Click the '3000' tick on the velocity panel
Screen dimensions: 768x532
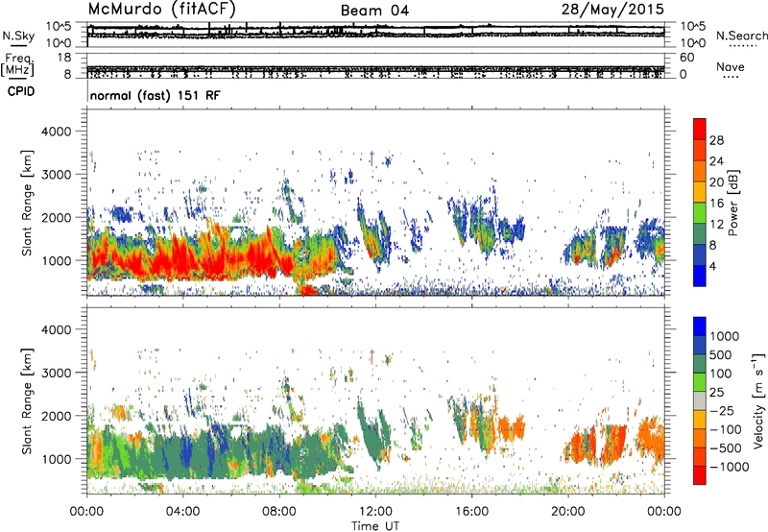59,373
